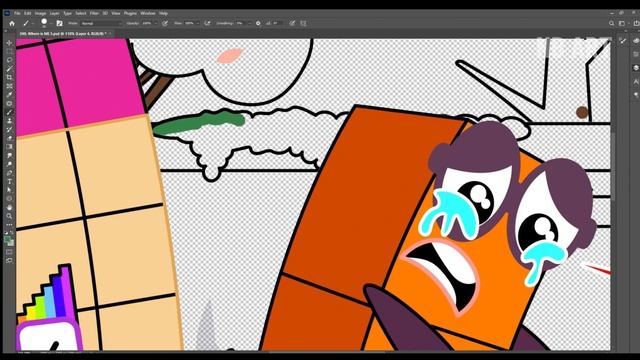Toggle pressure for brush size

pos(292,23)
